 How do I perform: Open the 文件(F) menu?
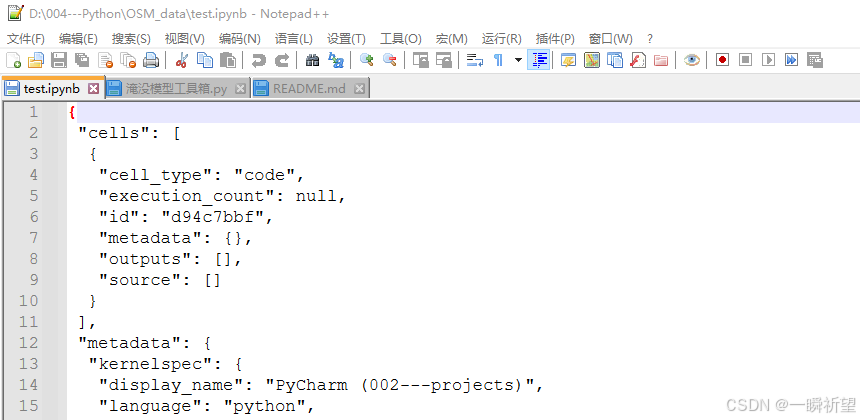click(26, 38)
